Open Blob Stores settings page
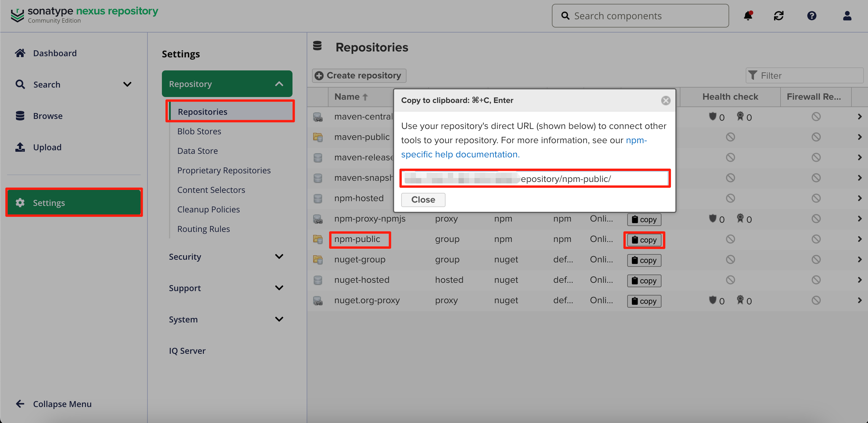Image resolution: width=868 pixels, height=423 pixels. (199, 131)
